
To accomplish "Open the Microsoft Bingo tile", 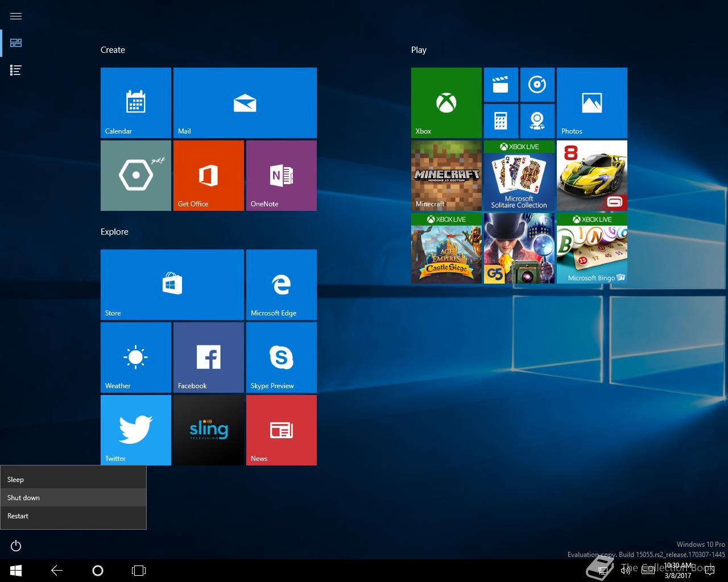I will tap(592, 248).
